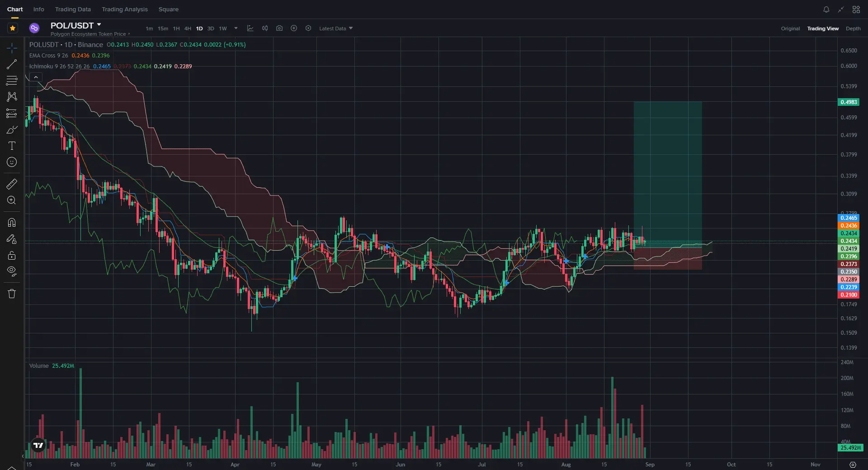Open the technical indicators icon
The width and height of the screenshot is (868, 470).
pos(250,28)
